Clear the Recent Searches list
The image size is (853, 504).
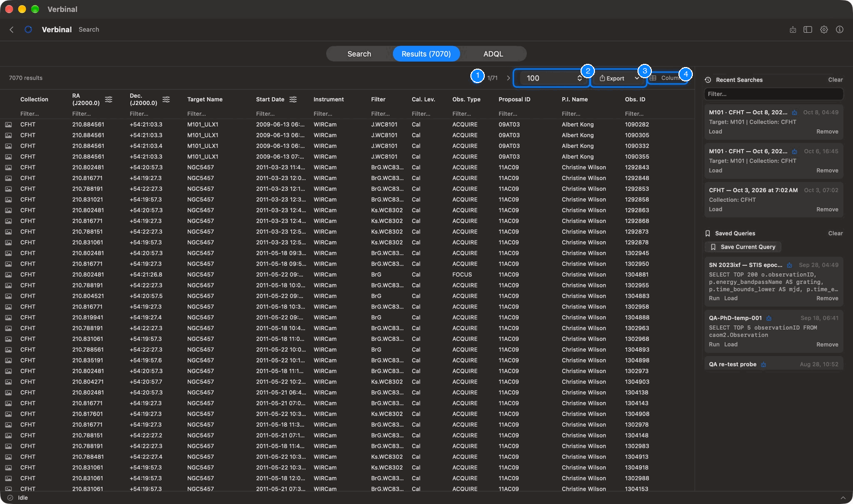835,80
